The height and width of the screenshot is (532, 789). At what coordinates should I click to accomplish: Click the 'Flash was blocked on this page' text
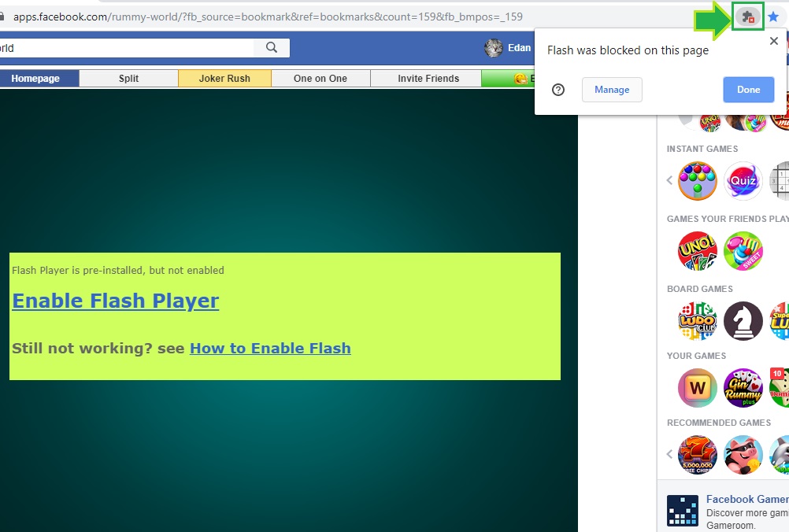pos(628,50)
